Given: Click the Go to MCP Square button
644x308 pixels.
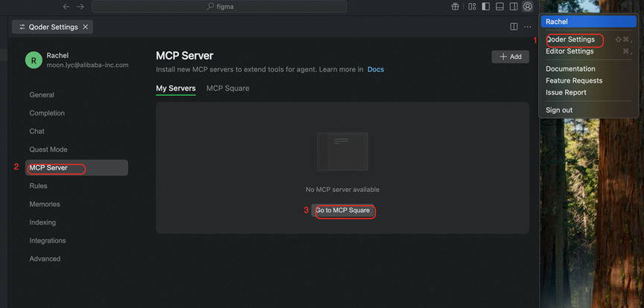Looking at the screenshot, I should pyautogui.click(x=342, y=211).
